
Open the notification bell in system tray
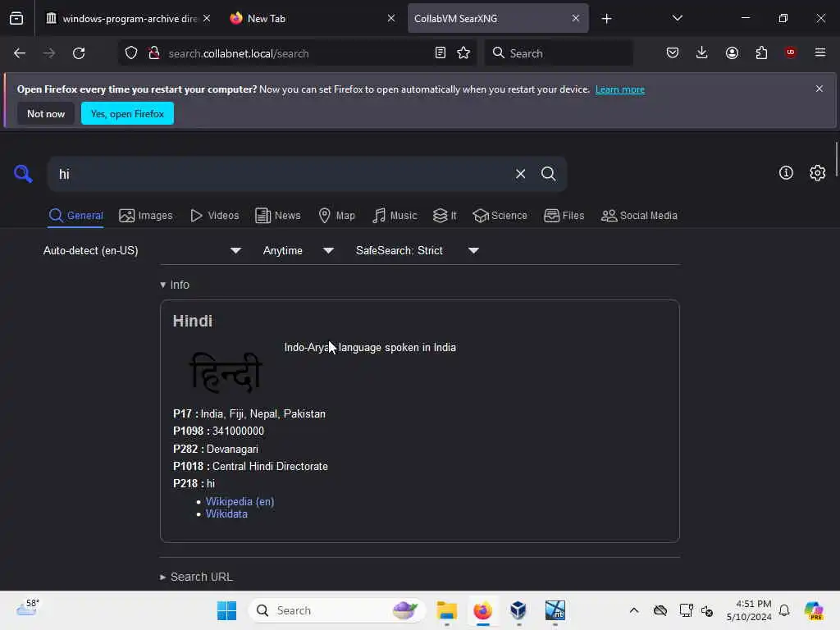784,610
